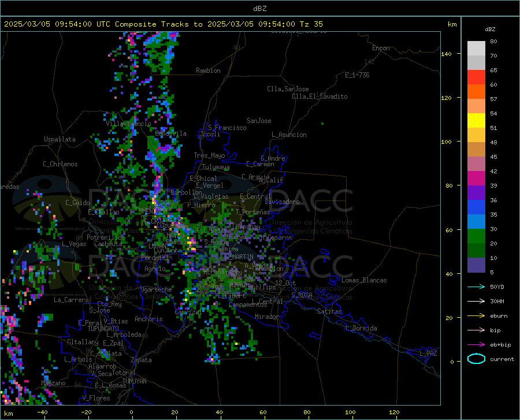Click the '140' tick on the vertical km axis

point(446,54)
